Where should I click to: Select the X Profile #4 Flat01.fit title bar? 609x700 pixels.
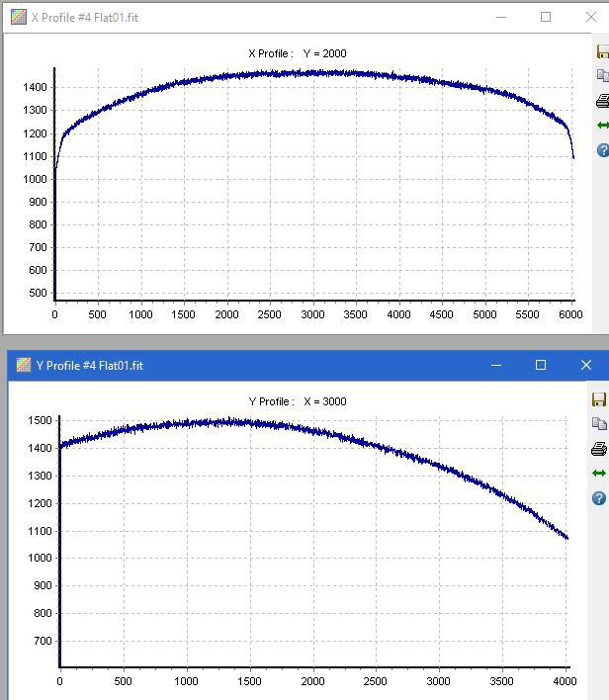(x=250, y=18)
